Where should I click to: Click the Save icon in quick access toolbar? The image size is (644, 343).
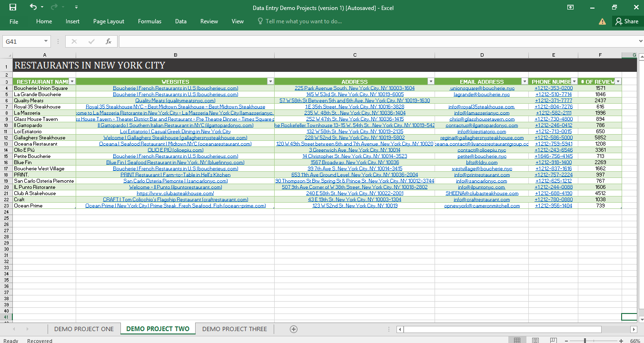tap(13, 7)
